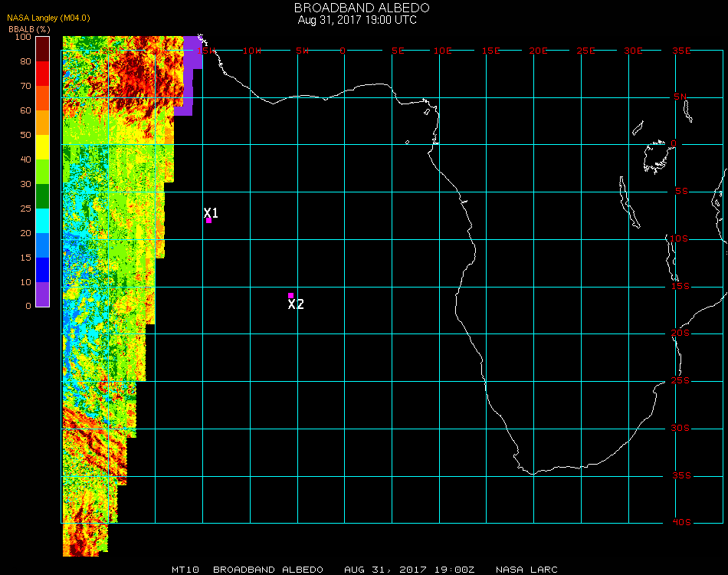Click the purple albedo patch near 15W
Viewport: 728px width, 575px height.
[x=188, y=77]
